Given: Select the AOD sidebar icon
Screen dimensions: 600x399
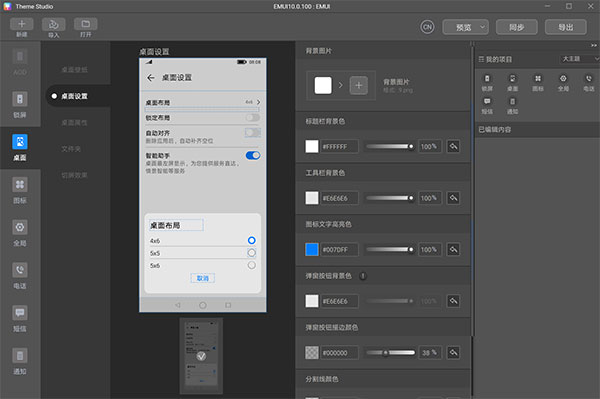Looking at the screenshot, I should tap(20, 57).
